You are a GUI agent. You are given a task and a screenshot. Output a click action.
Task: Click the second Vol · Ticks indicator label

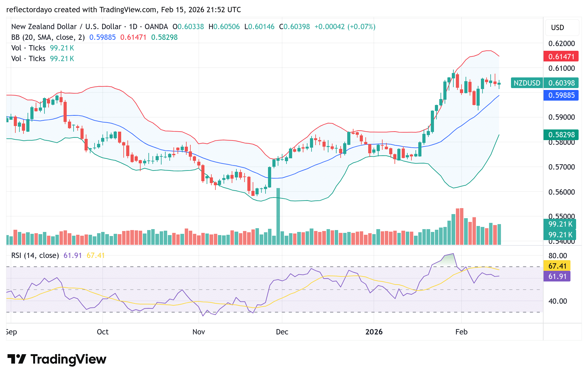[28, 58]
